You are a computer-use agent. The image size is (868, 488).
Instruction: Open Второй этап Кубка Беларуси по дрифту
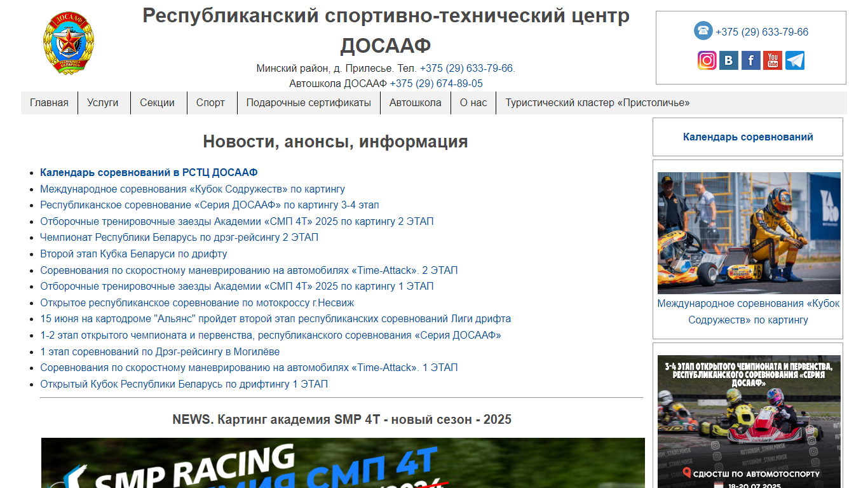133,254
